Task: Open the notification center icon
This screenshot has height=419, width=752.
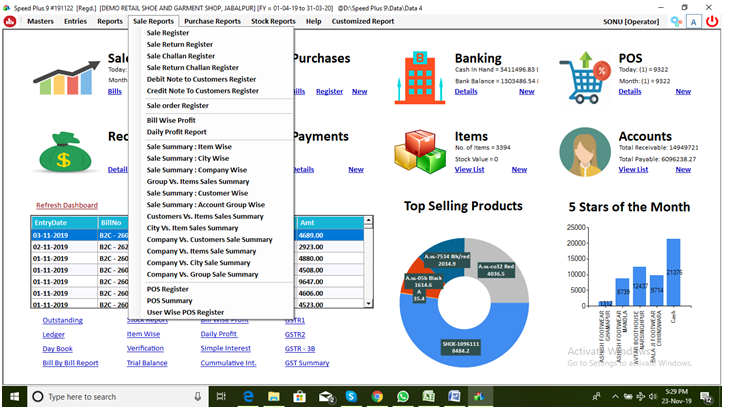Action: [706, 397]
